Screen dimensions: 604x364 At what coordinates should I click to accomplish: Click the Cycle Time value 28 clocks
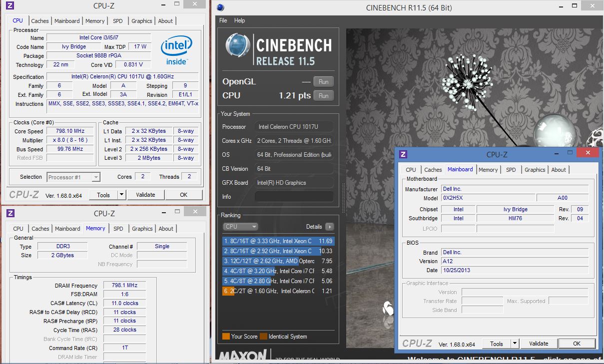point(124,330)
